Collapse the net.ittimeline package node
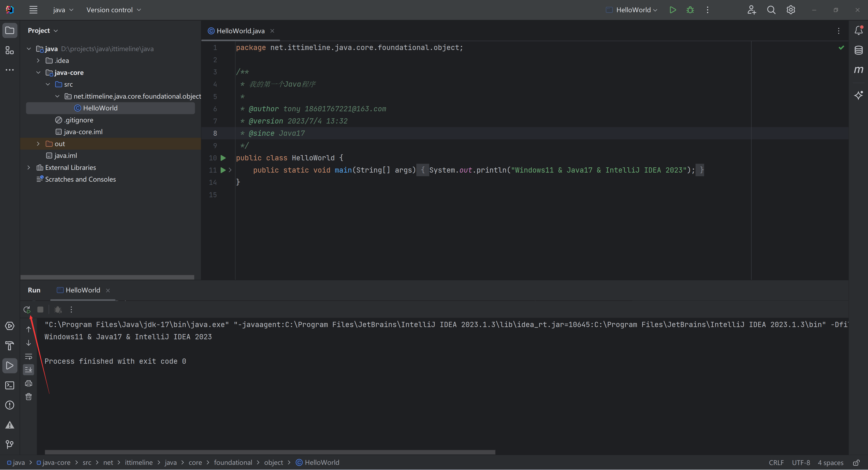The image size is (868, 470). pyautogui.click(x=57, y=96)
